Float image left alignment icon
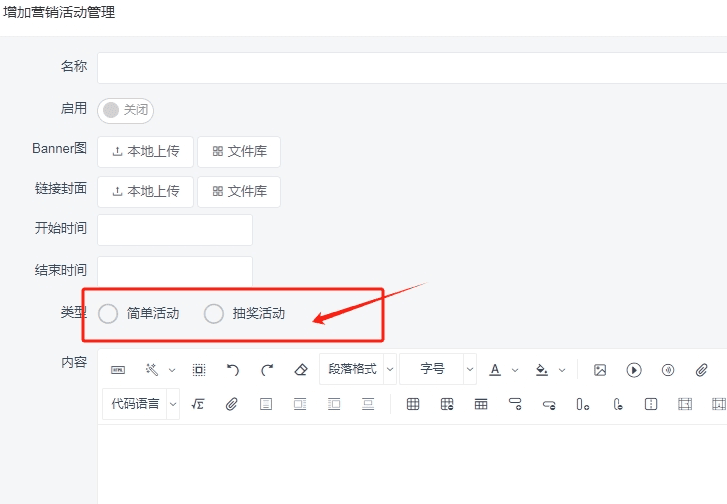This screenshot has width=727, height=504. click(300, 404)
